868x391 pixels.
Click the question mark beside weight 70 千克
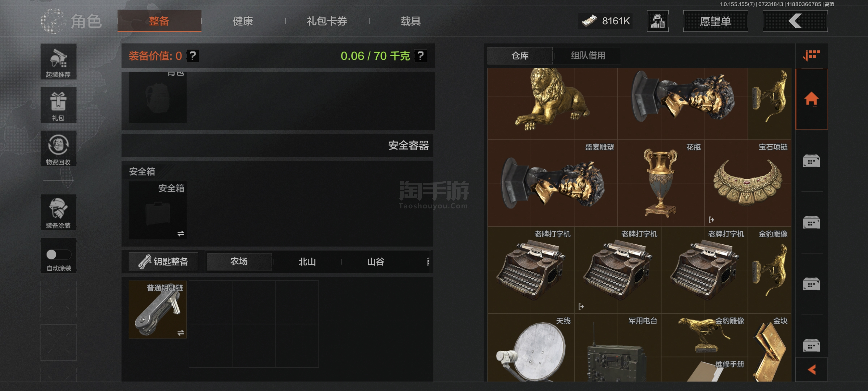(420, 56)
